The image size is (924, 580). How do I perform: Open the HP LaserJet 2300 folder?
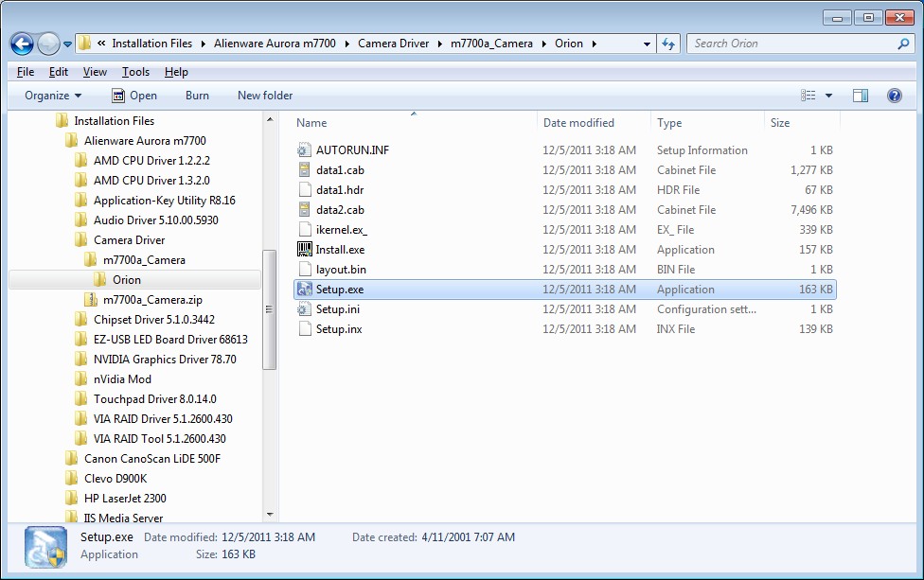tap(115, 499)
